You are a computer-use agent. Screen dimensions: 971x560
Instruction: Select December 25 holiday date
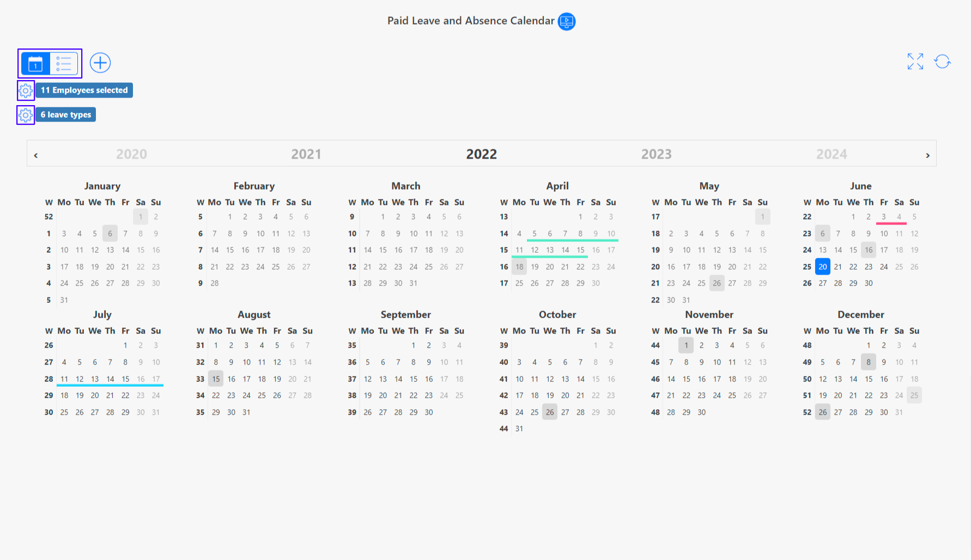tap(914, 395)
